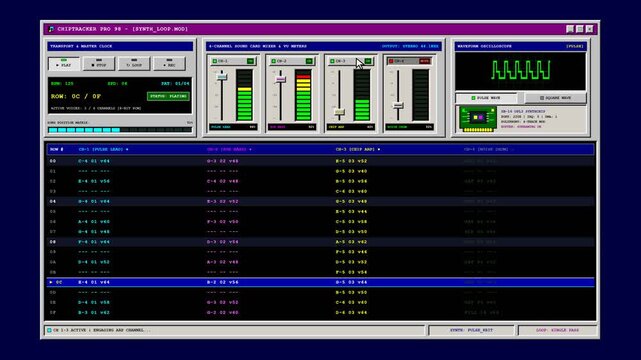The width and height of the screenshot is (641, 360).
Task: Maximize the ChipTracker Pro 98 window
Action: point(580,29)
